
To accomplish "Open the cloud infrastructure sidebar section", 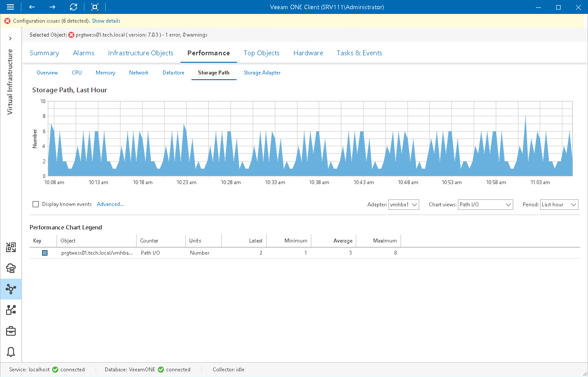I will 11,268.
